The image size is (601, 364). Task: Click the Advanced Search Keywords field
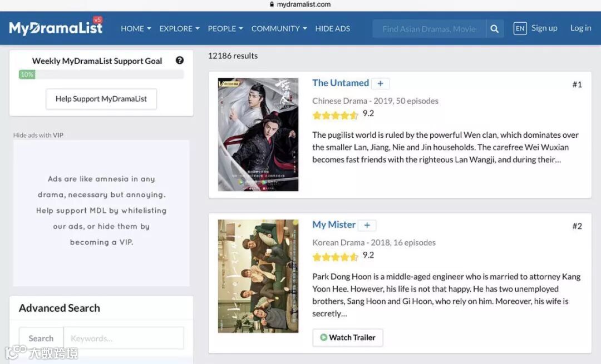pos(124,338)
